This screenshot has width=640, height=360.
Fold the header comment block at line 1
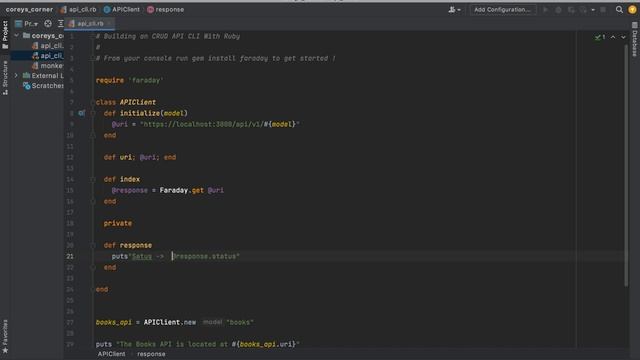point(93,36)
